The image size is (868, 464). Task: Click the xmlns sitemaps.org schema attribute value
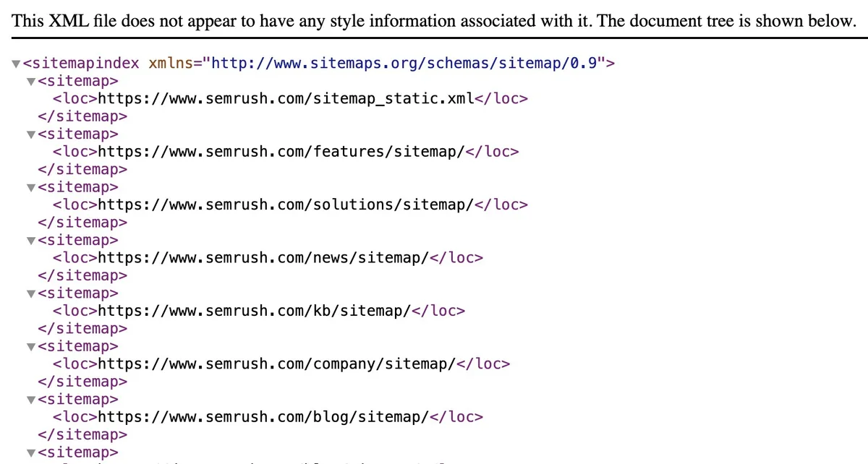coord(404,63)
